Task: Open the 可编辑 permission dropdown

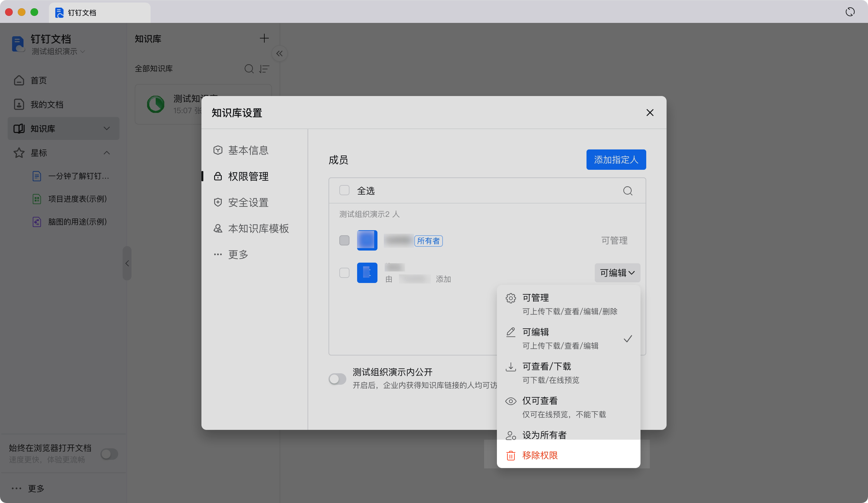Action: click(x=617, y=273)
